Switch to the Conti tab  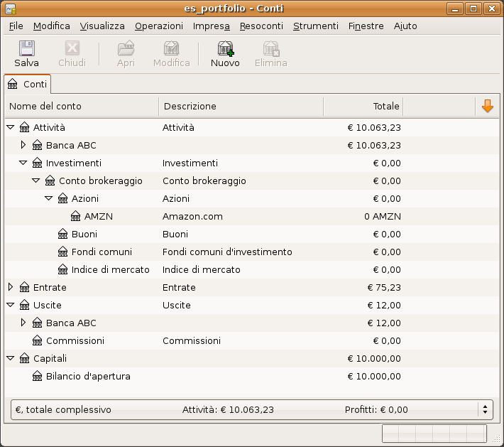pos(28,84)
